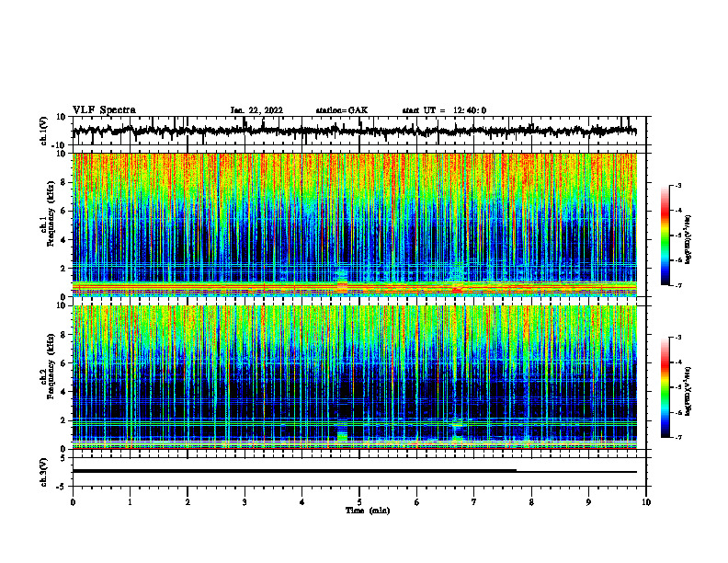Screen dimensions: 728x563
Task: Click the "5" tick on ch.3(V) axis
Action: click(63, 458)
